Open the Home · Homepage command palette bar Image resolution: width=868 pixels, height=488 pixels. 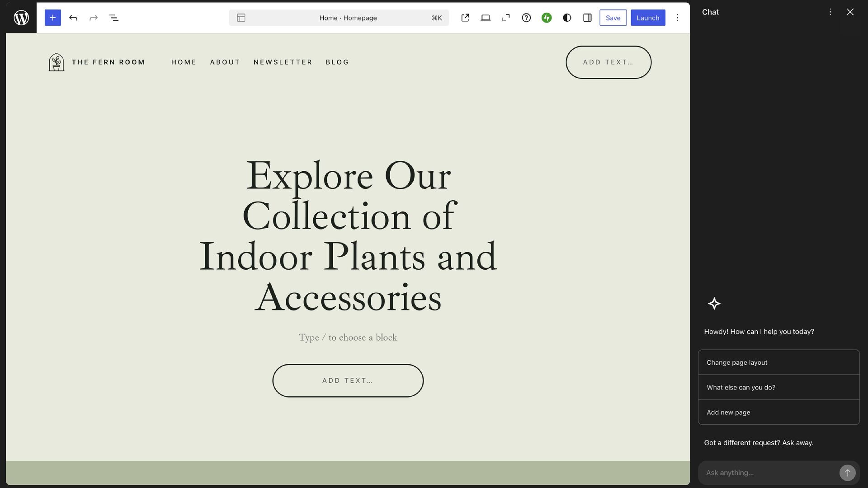tap(339, 18)
